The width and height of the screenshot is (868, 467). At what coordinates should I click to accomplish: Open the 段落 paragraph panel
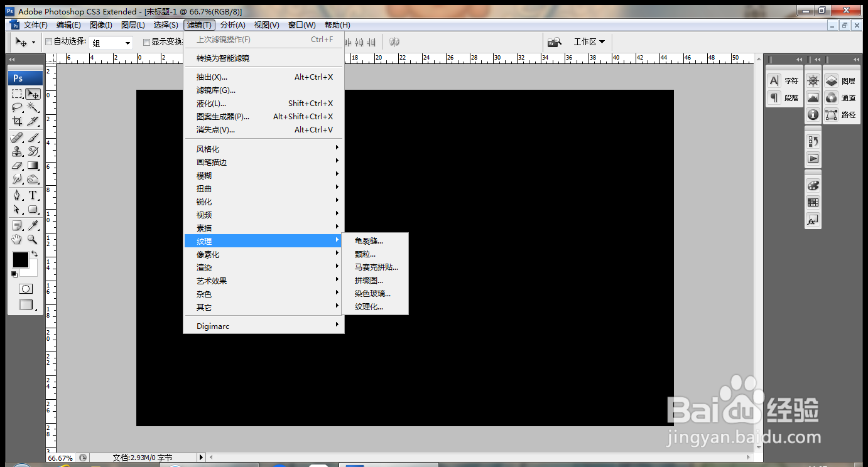[784, 98]
